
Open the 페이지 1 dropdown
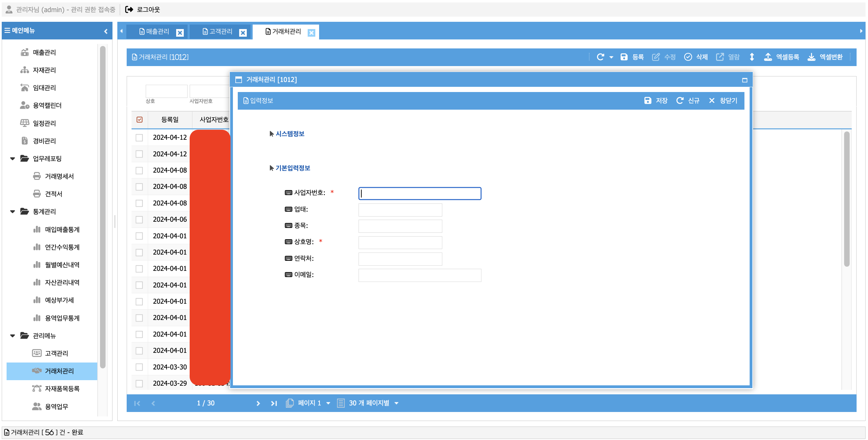click(328, 403)
